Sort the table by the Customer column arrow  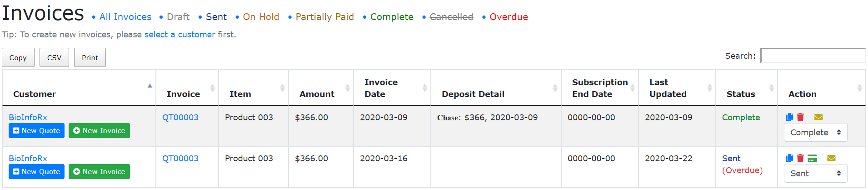coord(150,86)
